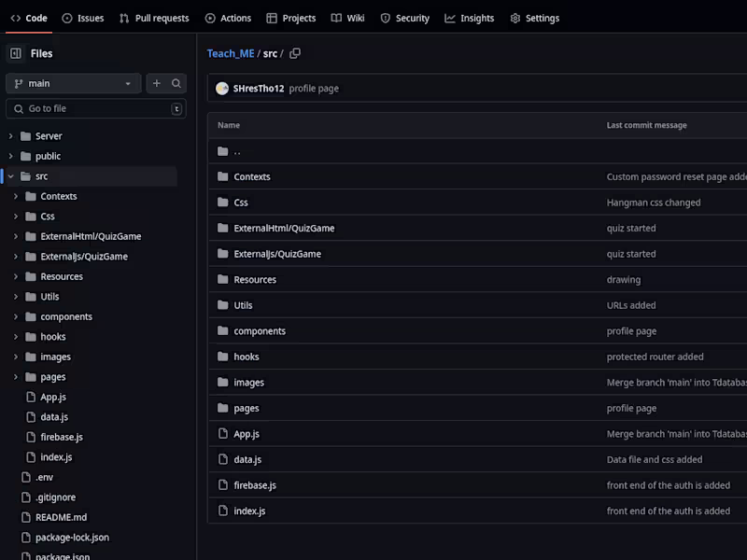Expand components folder in sidebar tree
747x560 pixels.
(17, 316)
